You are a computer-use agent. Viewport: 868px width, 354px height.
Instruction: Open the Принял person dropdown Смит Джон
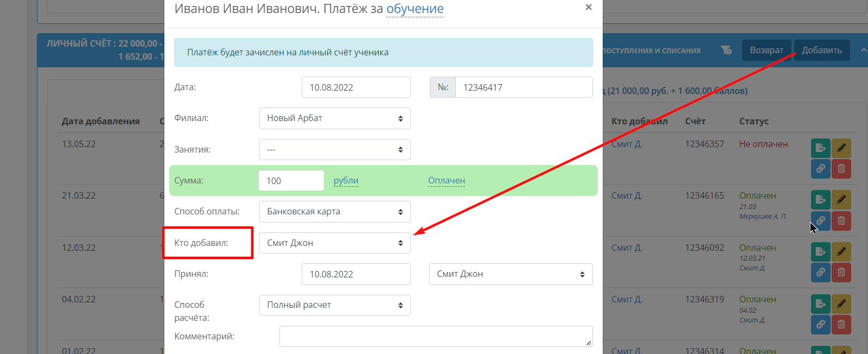(510, 274)
